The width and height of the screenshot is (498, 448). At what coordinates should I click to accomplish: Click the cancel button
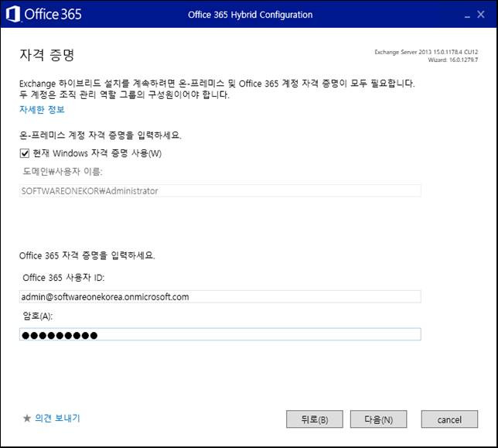click(449, 419)
